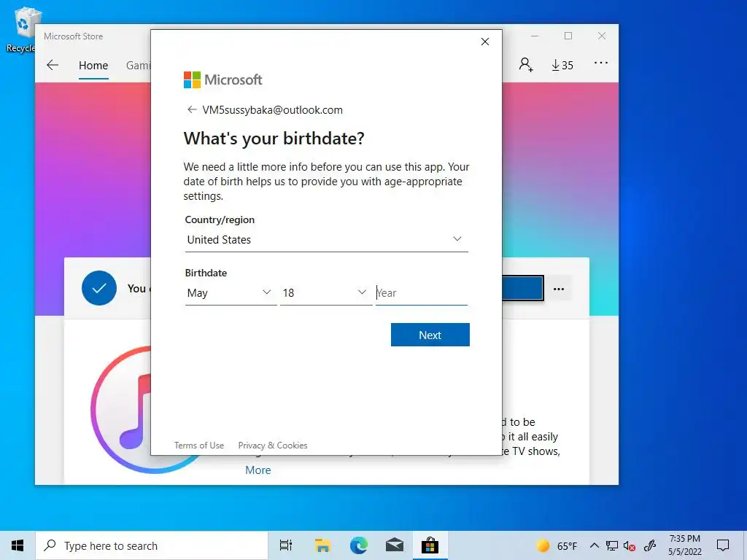Maximize the Microsoft Store window
This screenshot has height=560, width=747.
568,36
